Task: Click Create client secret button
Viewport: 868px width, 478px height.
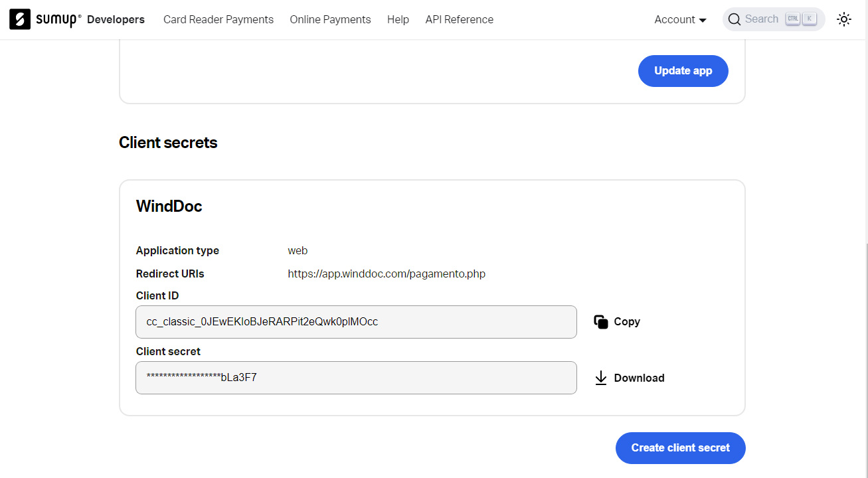Action: (x=680, y=447)
